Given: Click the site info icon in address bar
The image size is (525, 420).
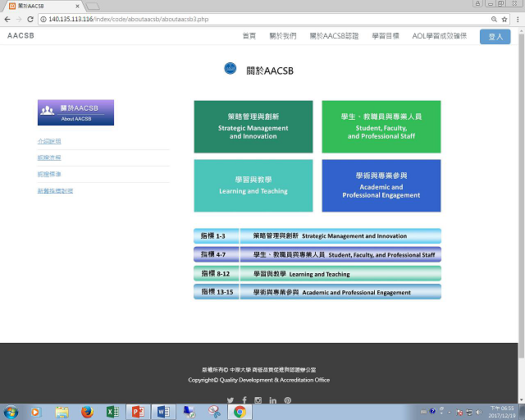Looking at the screenshot, I should (43, 20).
